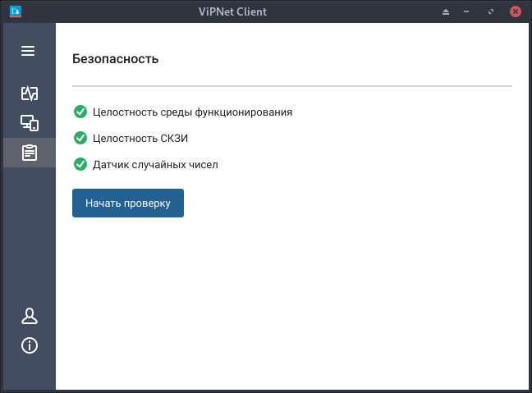The image size is (532, 393).
Task: Select the security clipboard sidebar icon
Action: pos(30,153)
